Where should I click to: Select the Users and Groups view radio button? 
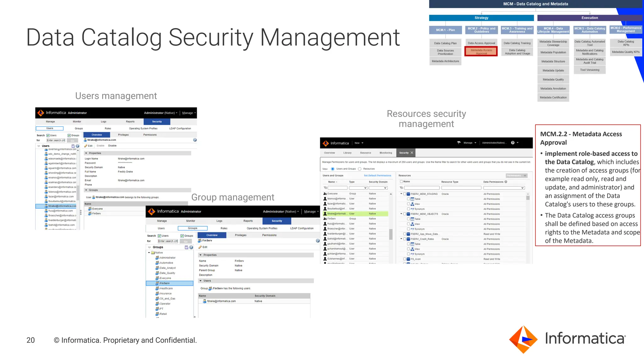333,169
